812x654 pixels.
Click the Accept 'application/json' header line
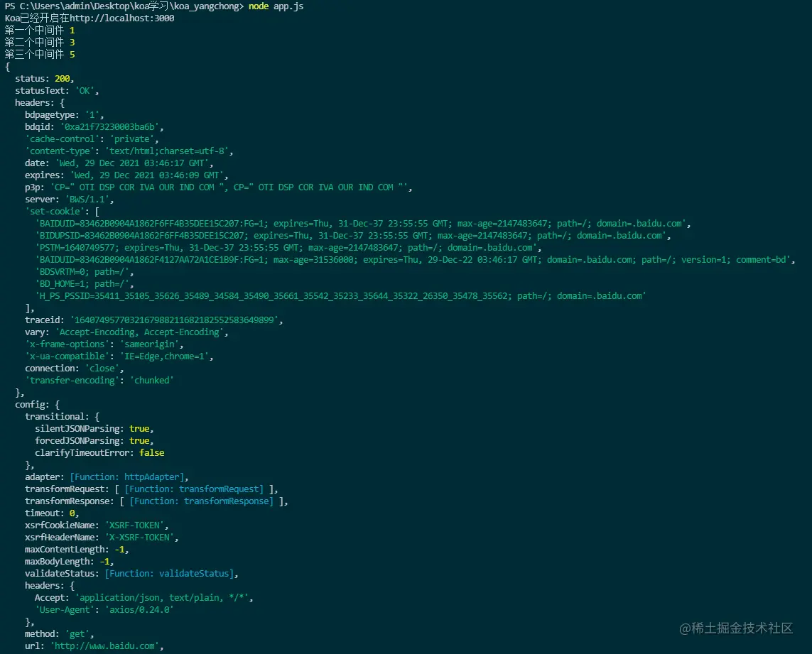point(144,598)
